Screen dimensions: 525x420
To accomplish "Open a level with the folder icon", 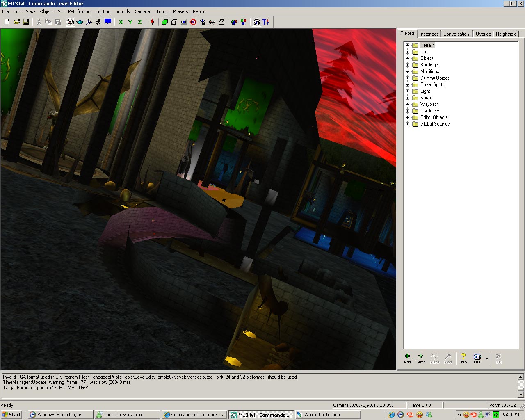I will click(x=16, y=22).
